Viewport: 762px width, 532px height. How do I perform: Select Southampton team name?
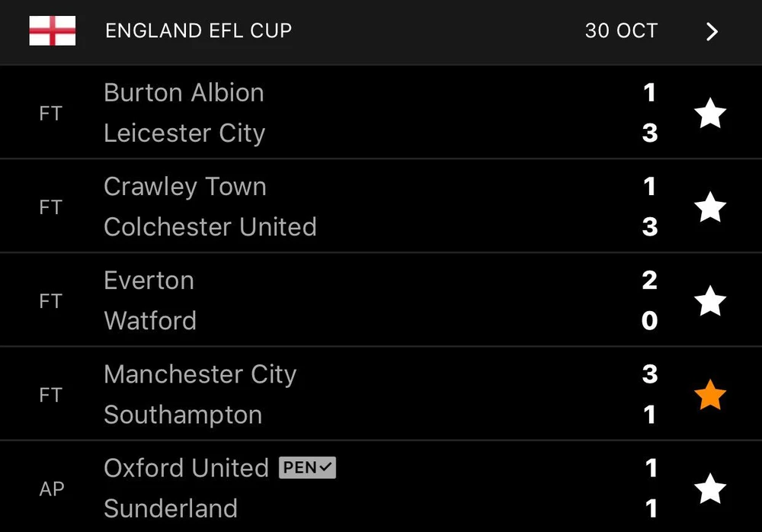[x=183, y=415]
